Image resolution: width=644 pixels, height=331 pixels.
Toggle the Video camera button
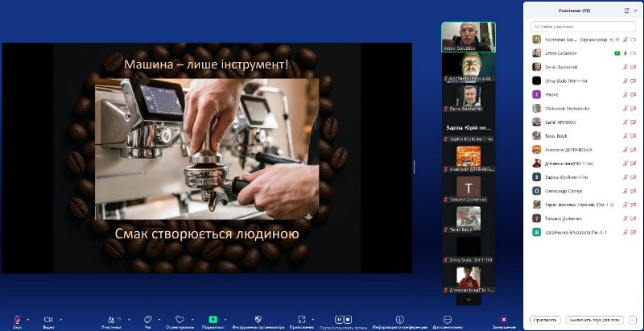[48, 320]
